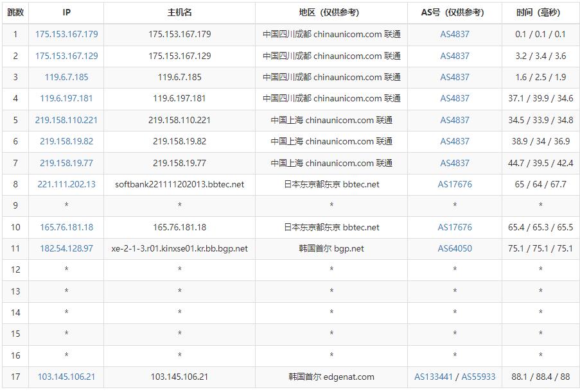Screen dimensions: 580x392
Task: Open the AS64050 link
Action: [455, 248]
